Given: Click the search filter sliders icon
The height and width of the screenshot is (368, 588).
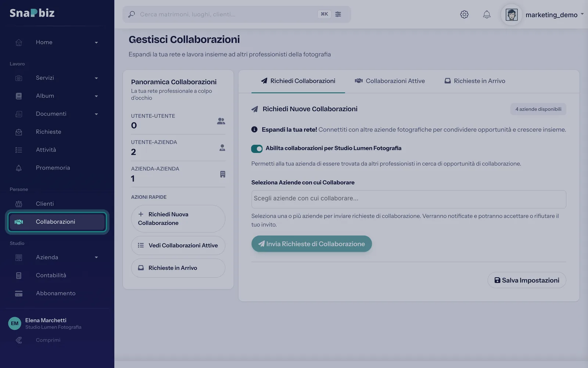Looking at the screenshot, I should tap(338, 14).
